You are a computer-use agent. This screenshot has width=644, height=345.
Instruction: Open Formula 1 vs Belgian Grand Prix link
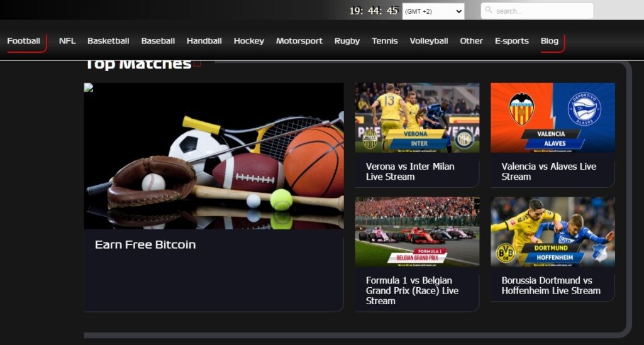[x=412, y=290]
